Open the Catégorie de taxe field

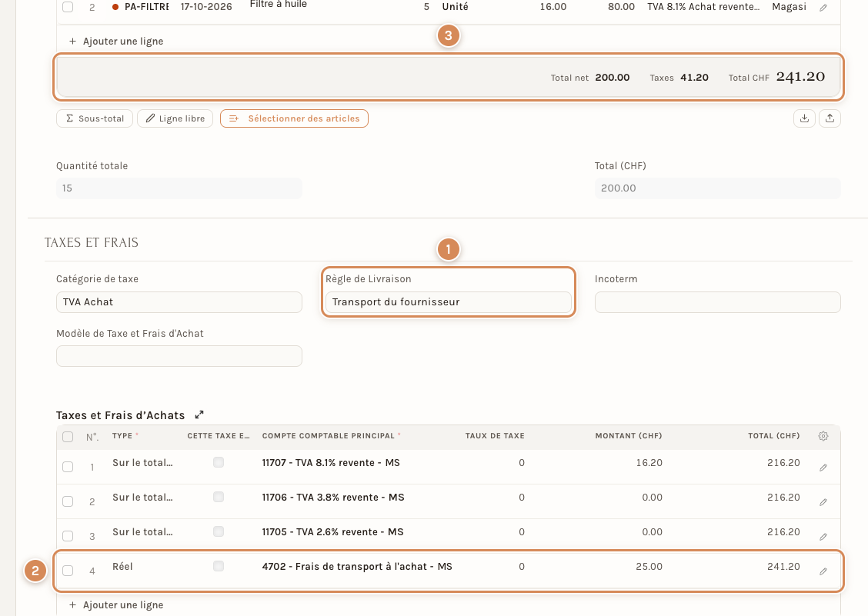coord(179,302)
